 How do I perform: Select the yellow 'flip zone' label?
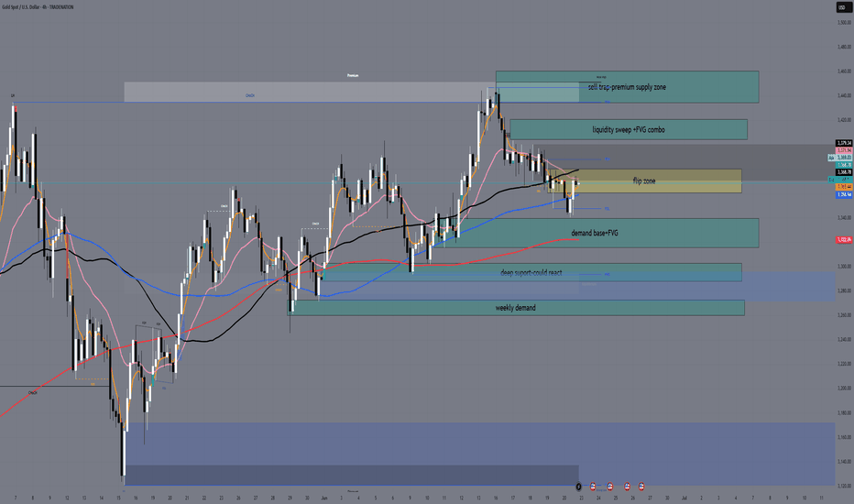644,181
